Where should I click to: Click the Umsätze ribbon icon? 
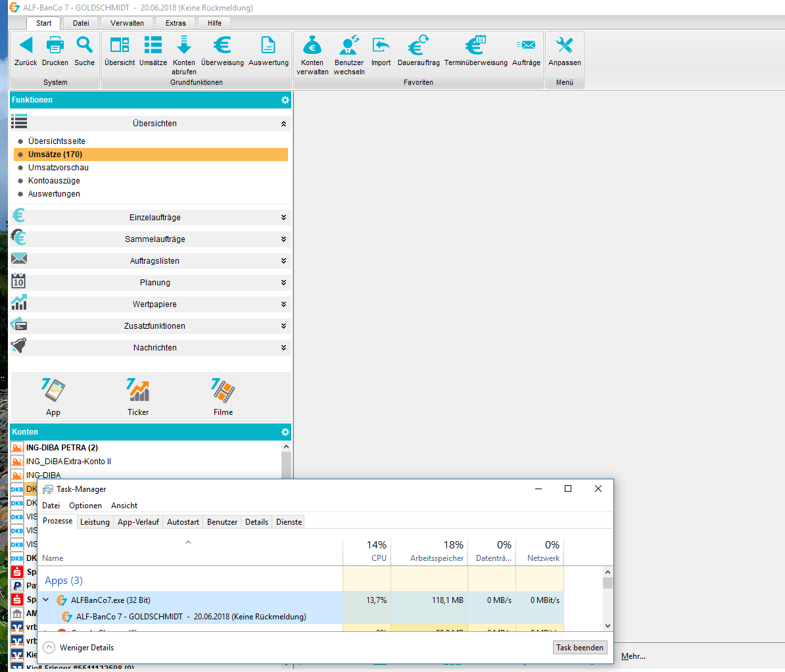(153, 45)
